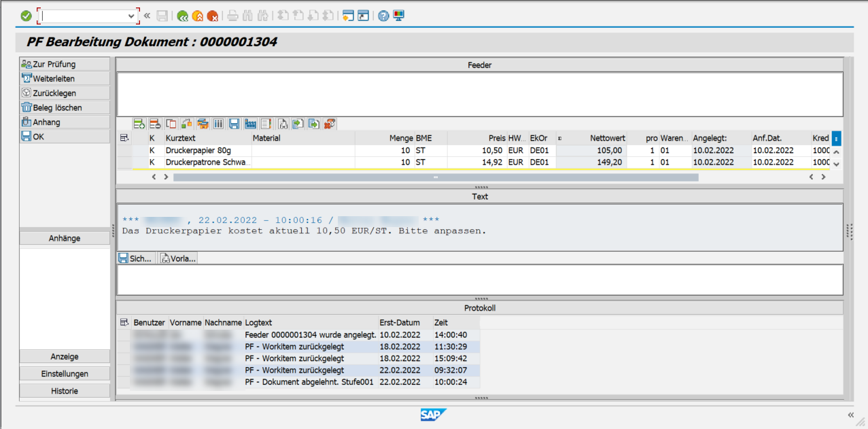Click the Historie button
The height and width of the screenshot is (429, 868).
pyautogui.click(x=64, y=391)
